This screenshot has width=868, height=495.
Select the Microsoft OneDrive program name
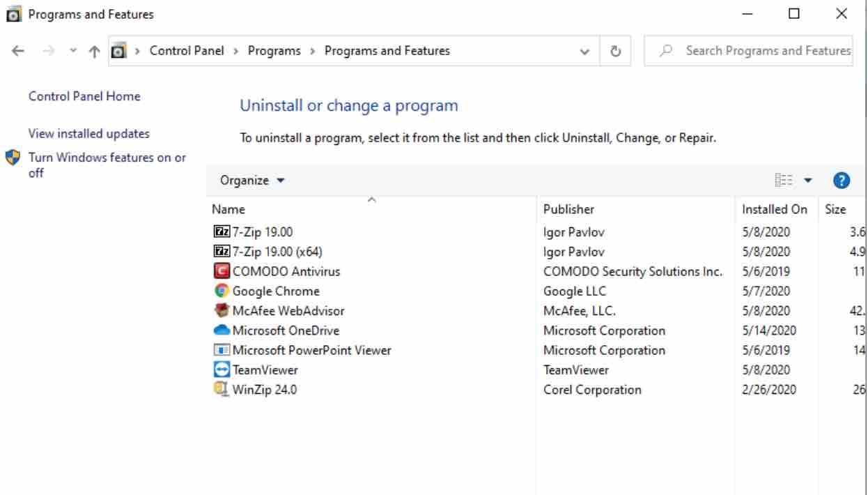point(286,330)
